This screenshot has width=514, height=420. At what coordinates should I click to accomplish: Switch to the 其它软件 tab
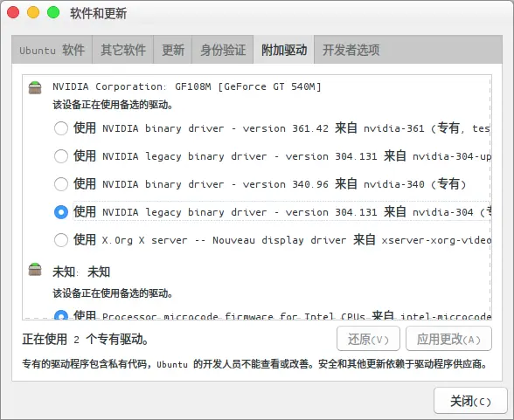pos(123,50)
